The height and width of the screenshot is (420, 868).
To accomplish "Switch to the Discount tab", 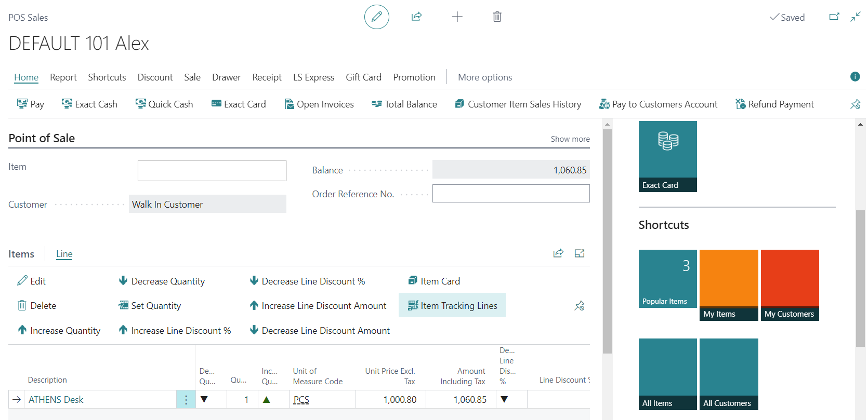I will tap(155, 77).
